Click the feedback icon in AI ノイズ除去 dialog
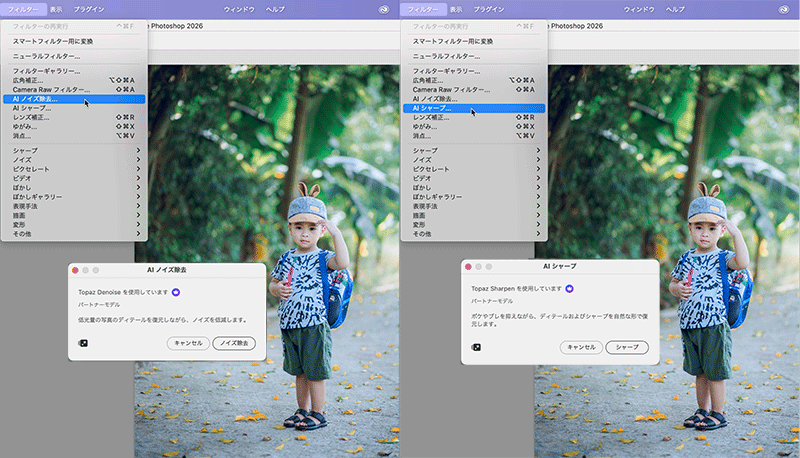 [x=82, y=343]
